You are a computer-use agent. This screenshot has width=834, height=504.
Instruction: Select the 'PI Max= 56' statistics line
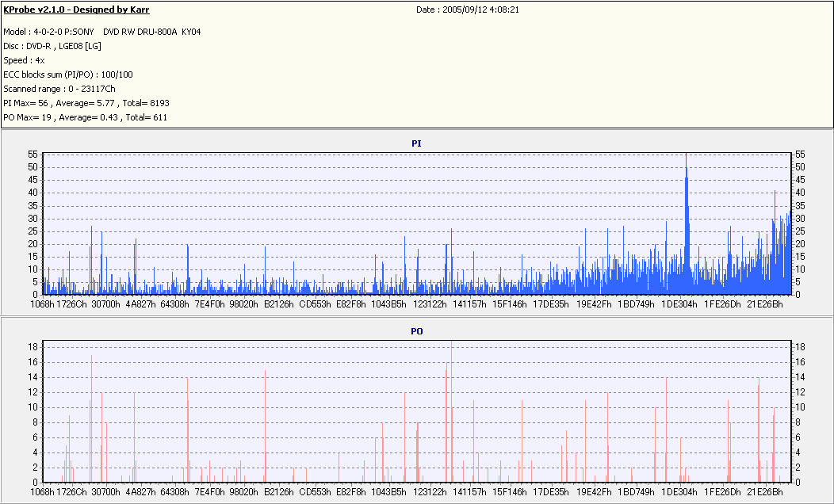point(86,103)
